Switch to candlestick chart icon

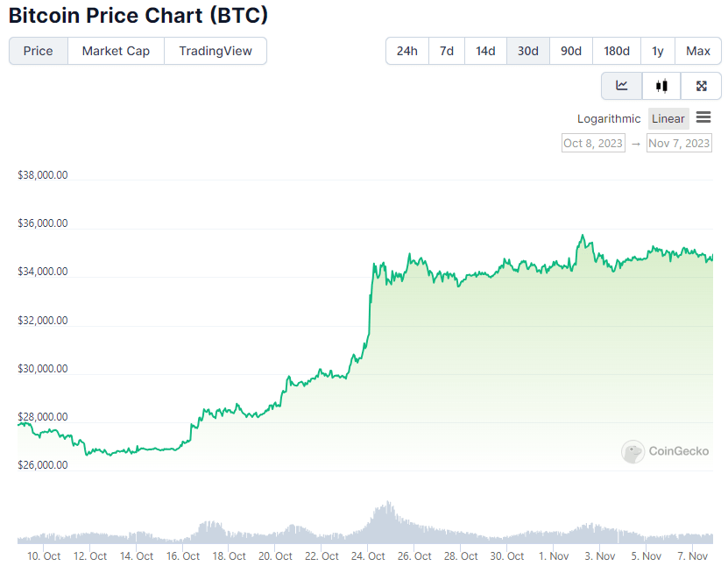[x=661, y=86]
